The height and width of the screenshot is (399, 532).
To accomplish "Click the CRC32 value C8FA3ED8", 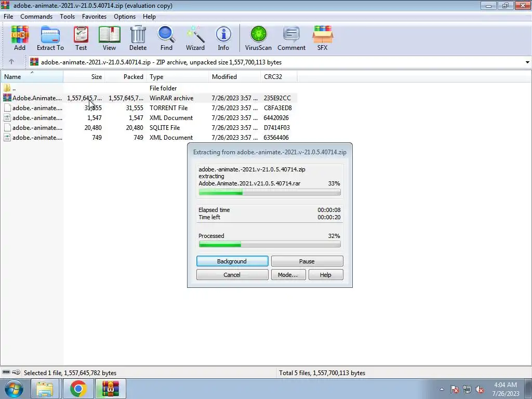I will (x=277, y=108).
